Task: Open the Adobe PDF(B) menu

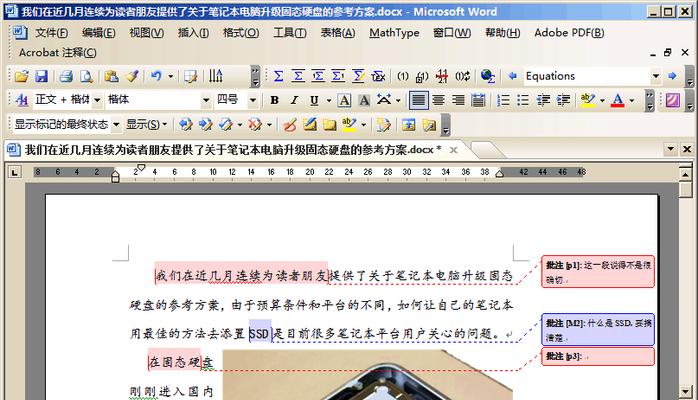Action: 569,32
